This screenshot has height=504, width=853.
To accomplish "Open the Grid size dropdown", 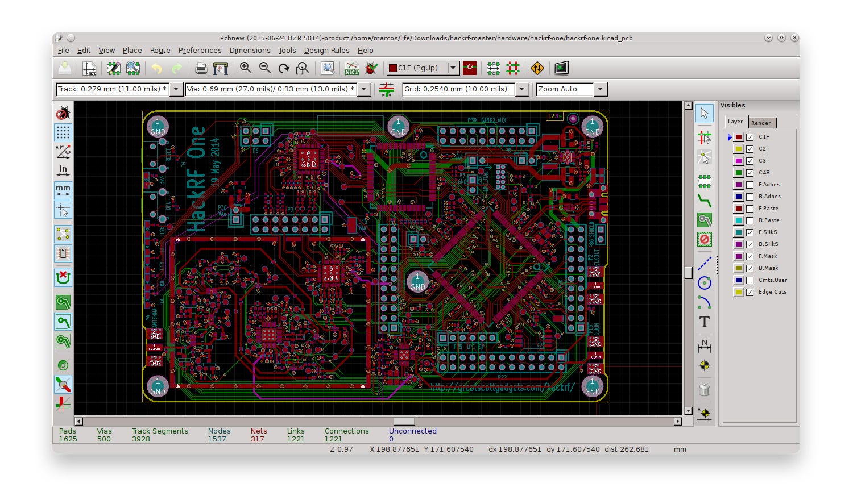I will coord(522,89).
